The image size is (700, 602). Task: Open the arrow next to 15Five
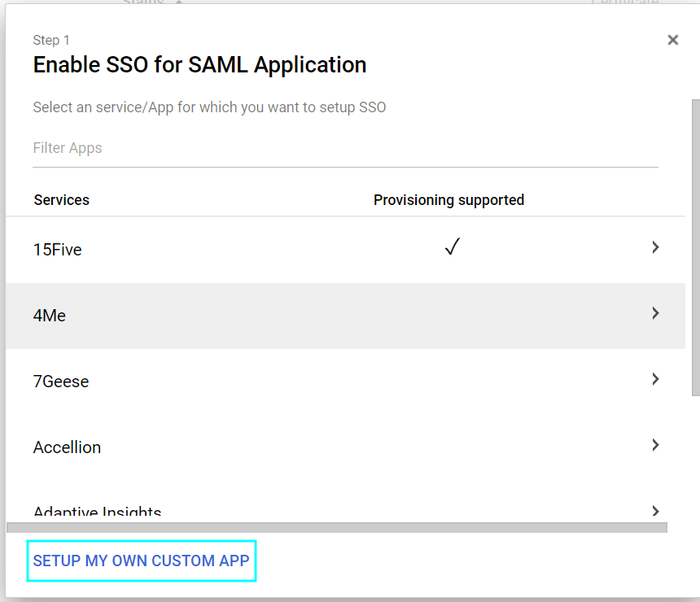click(x=655, y=247)
